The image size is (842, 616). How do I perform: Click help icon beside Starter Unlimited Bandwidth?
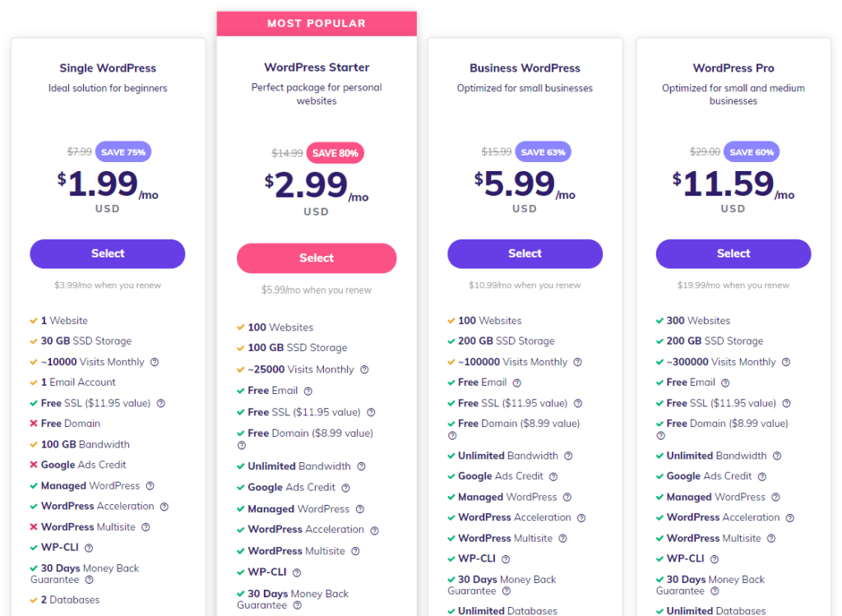361,466
